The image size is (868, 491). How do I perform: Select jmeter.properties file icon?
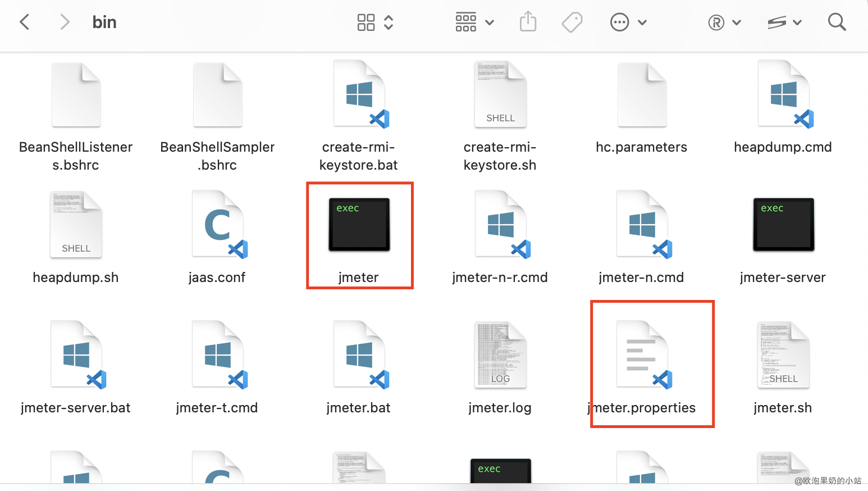[644, 355]
